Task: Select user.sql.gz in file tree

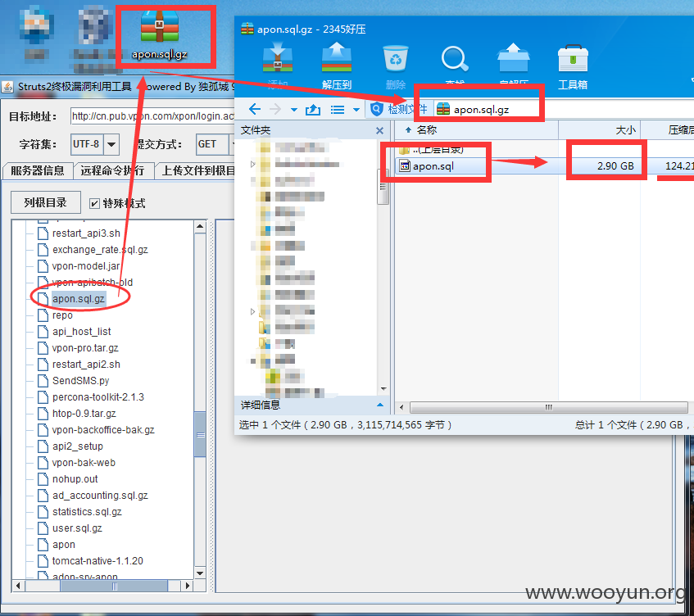Action: point(77,528)
